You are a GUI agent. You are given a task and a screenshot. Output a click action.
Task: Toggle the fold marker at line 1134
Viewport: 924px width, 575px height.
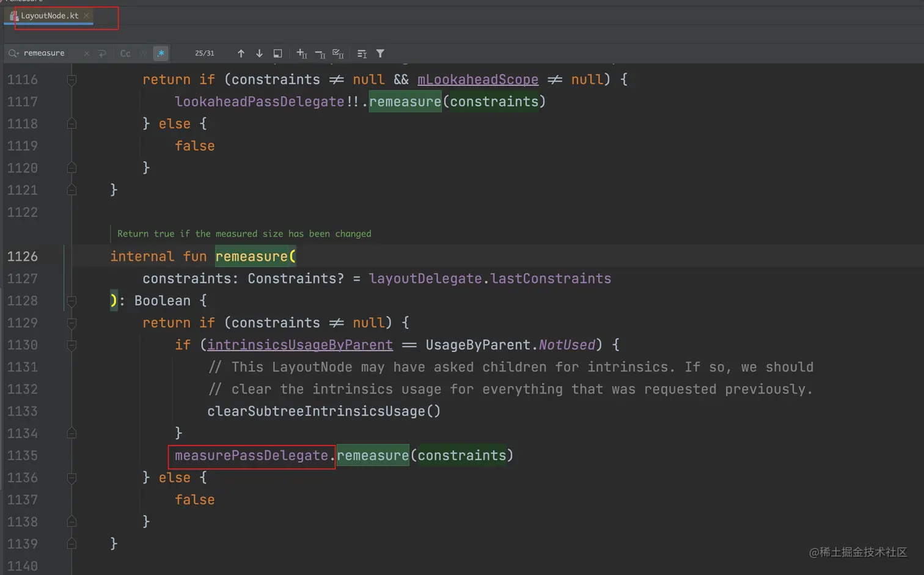(71, 433)
